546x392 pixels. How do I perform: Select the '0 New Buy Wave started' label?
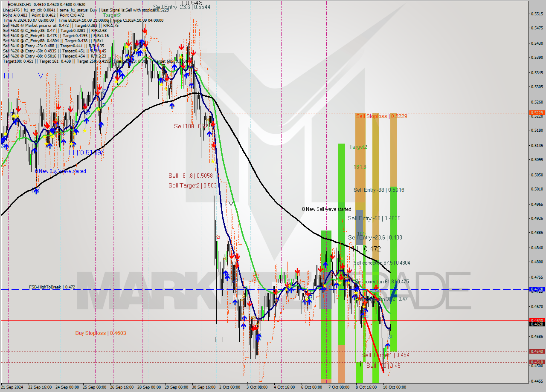(x=61, y=171)
